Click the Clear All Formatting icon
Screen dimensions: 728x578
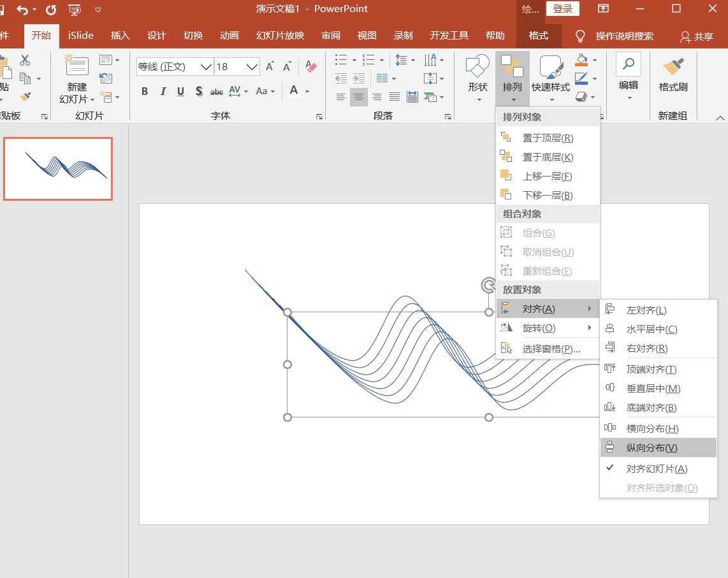coord(311,66)
